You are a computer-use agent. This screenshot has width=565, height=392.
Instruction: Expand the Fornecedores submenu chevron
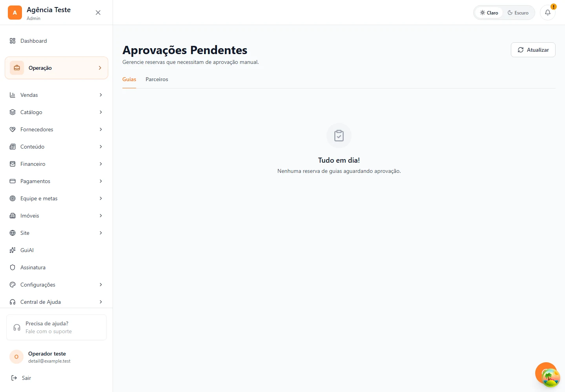tap(101, 129)
